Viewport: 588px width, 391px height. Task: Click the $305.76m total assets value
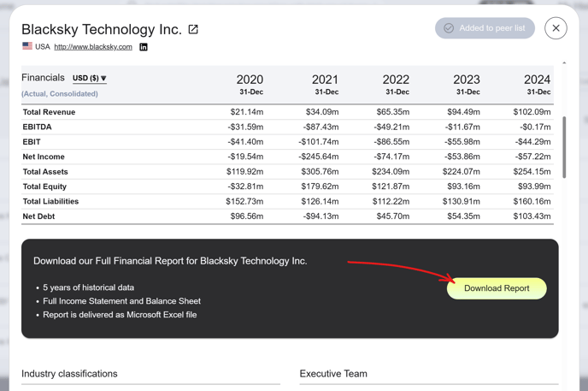pyautogui.click(x=320, y=171)
